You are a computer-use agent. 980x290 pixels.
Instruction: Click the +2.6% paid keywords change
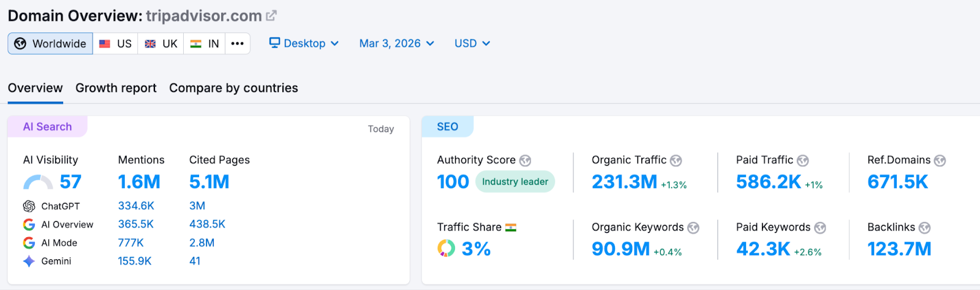(x=808, y=252)
